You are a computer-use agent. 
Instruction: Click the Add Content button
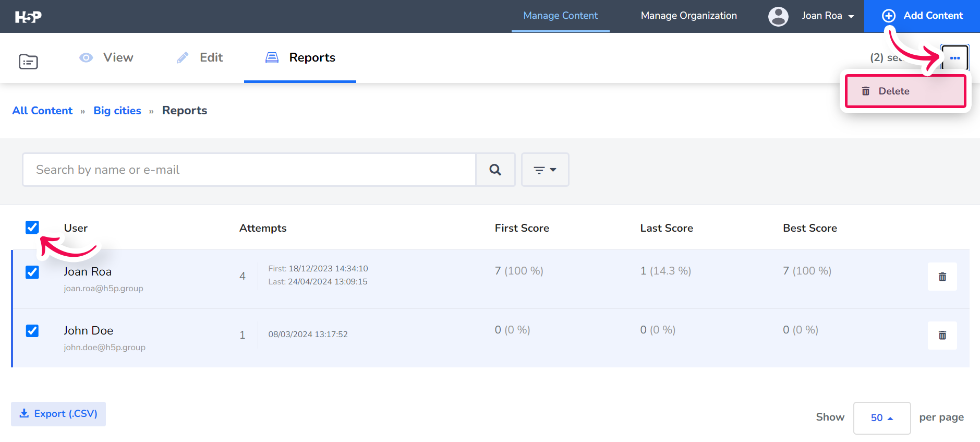[922, 16]
